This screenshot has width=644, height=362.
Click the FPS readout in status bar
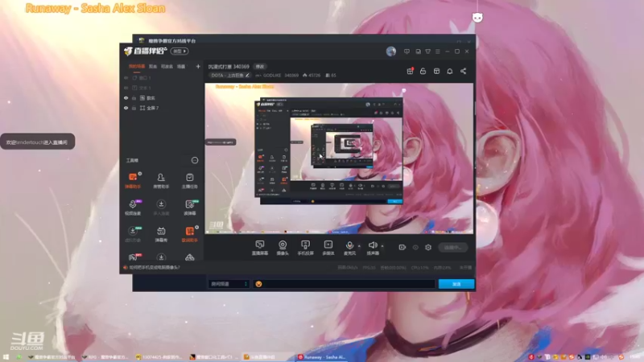coord(369,268)
